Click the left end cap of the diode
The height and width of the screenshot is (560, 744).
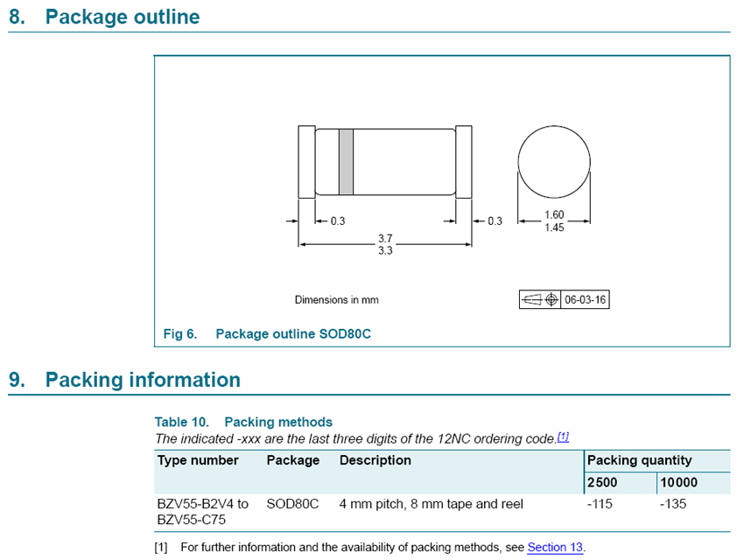point(306,161)
